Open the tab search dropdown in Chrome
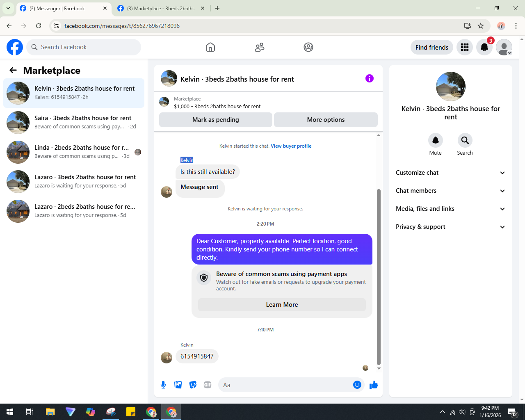The height and width of the screenshot is (420, 525). coord(8,8)
